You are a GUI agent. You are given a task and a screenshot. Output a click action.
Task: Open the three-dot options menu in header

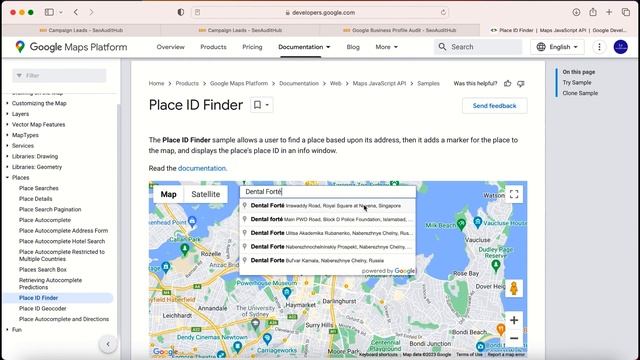(x=599, y=47)
